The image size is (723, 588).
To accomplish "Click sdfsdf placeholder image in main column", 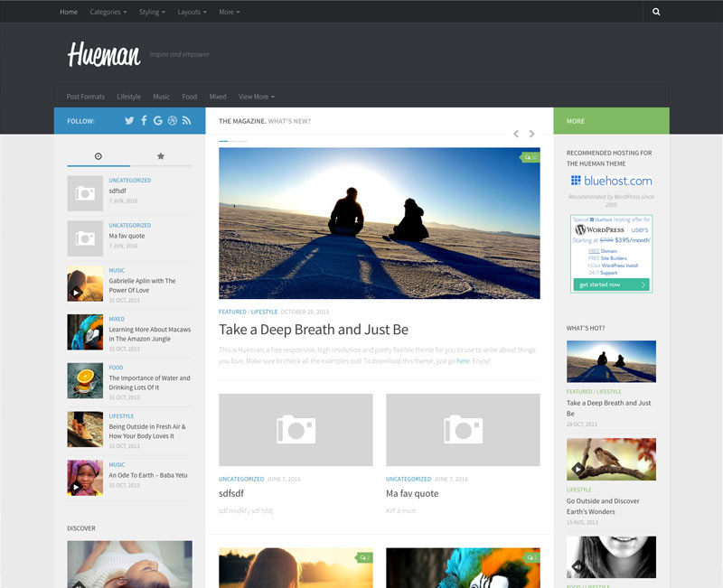I will point(296,430).
